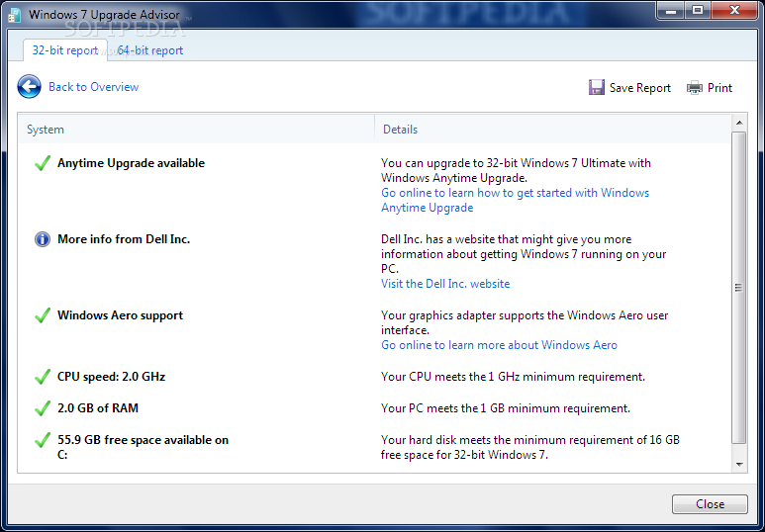This screenshot has width=765, height=532.
Task: Click the Print text label
Action: (719, 88)
